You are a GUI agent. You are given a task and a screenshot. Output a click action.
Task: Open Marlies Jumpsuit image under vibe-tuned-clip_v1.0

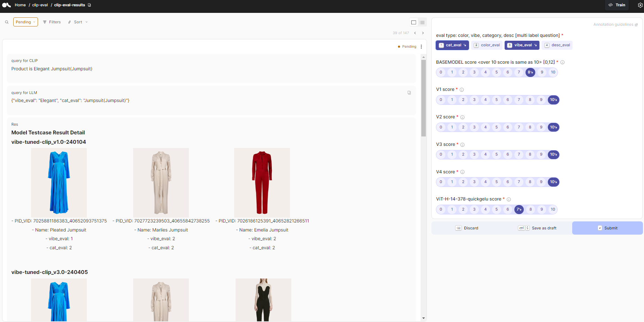pyautogui.click(x=161, y=183)
